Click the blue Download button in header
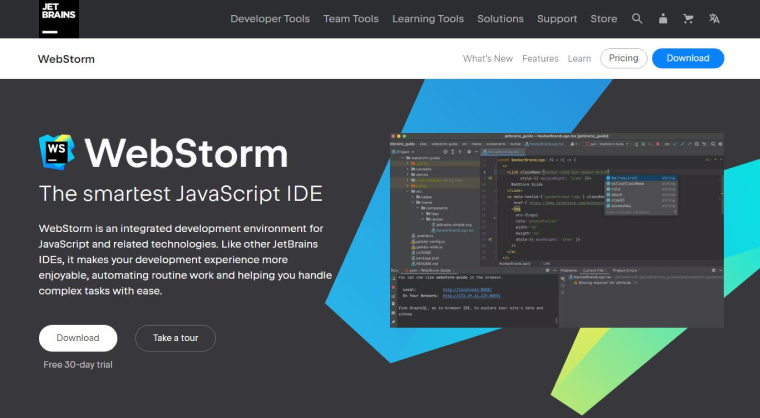 688,58
